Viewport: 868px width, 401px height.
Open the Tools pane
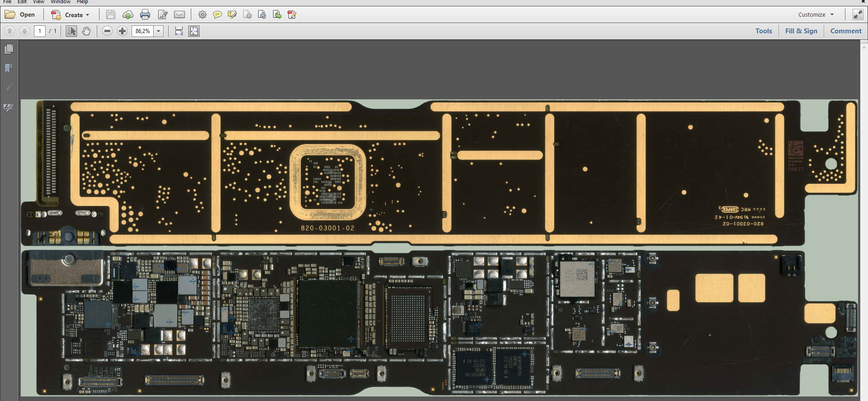[764, 31]
